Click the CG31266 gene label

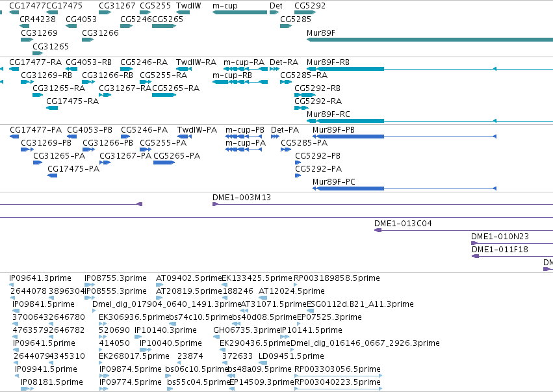pyautogui.click(x=100, y=33)
